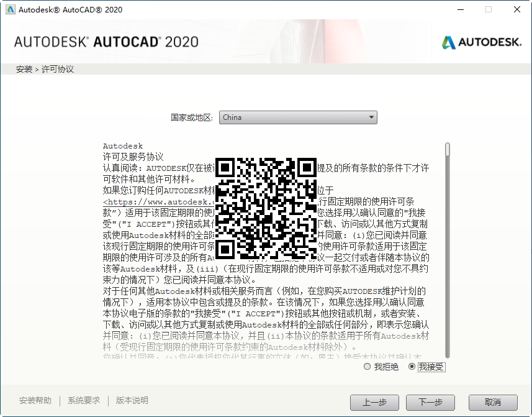Open 系统要求 system requirements

coord(83,401)
